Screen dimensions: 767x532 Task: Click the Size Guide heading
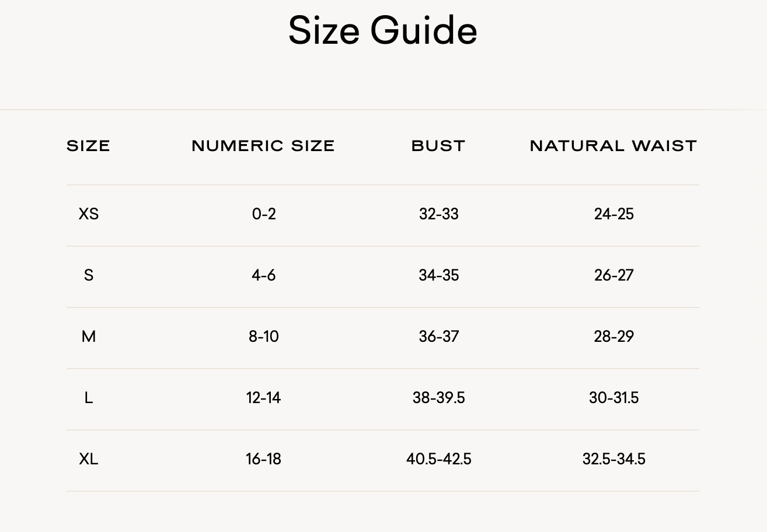point(383,30)
